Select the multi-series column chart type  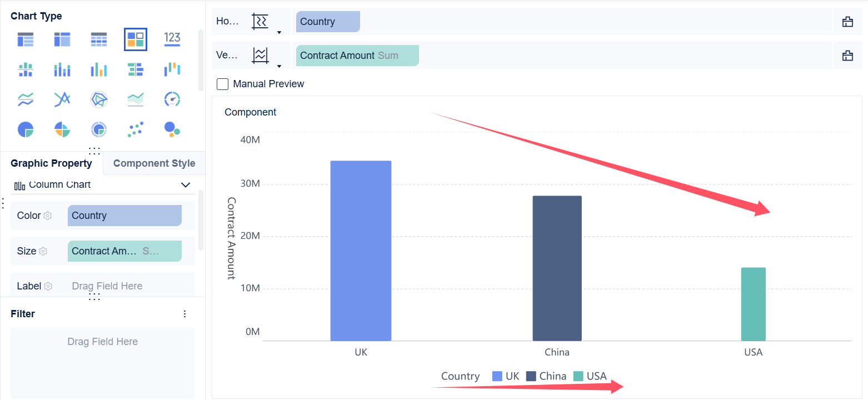[x=99, y=69]
